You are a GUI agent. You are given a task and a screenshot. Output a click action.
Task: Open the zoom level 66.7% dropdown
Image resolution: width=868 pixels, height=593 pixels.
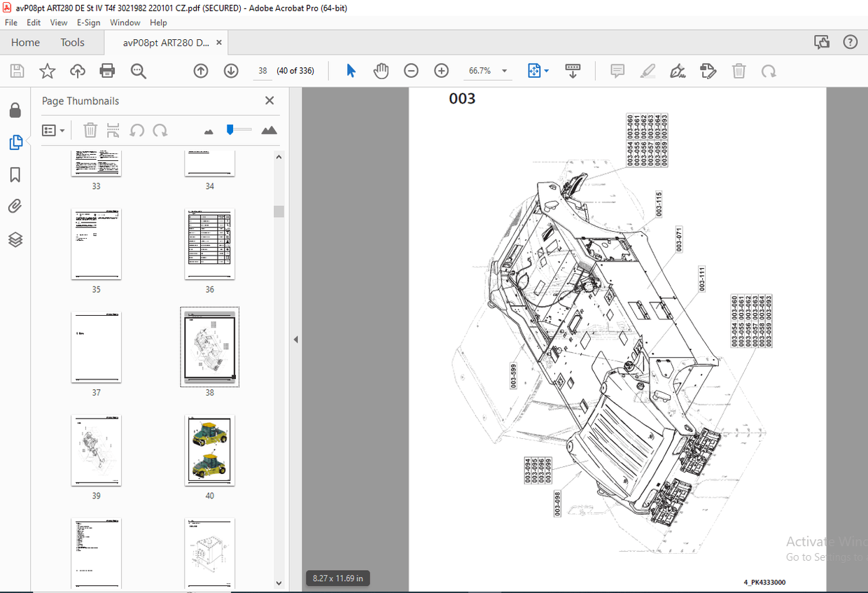pos(504,71)
